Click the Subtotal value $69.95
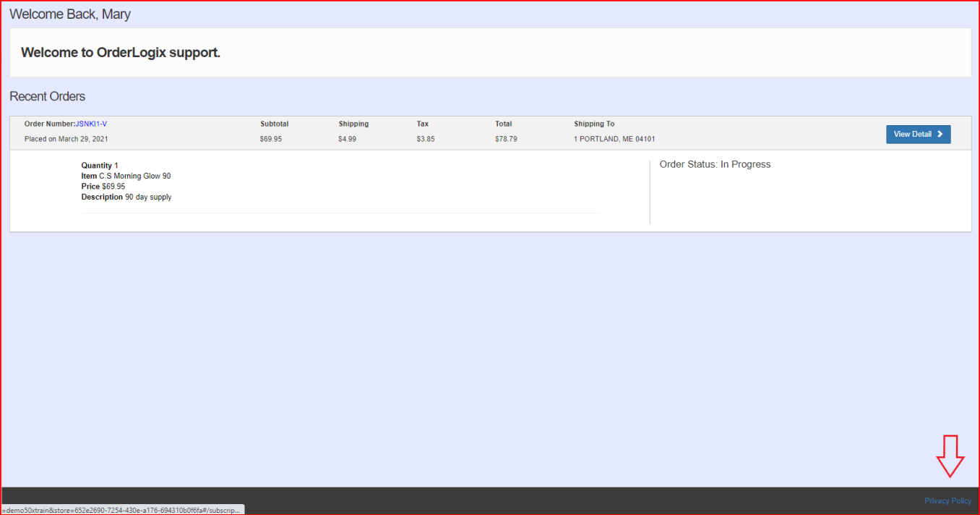 click(271, 139)
